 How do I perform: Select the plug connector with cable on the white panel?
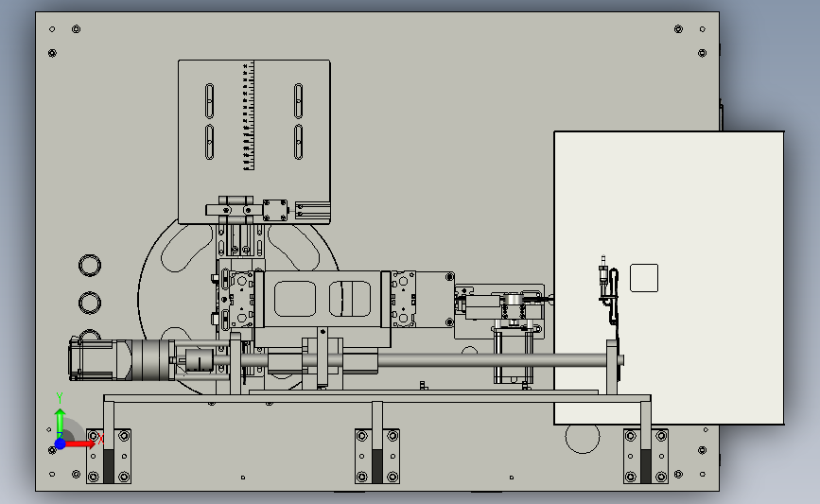[609, 290]
